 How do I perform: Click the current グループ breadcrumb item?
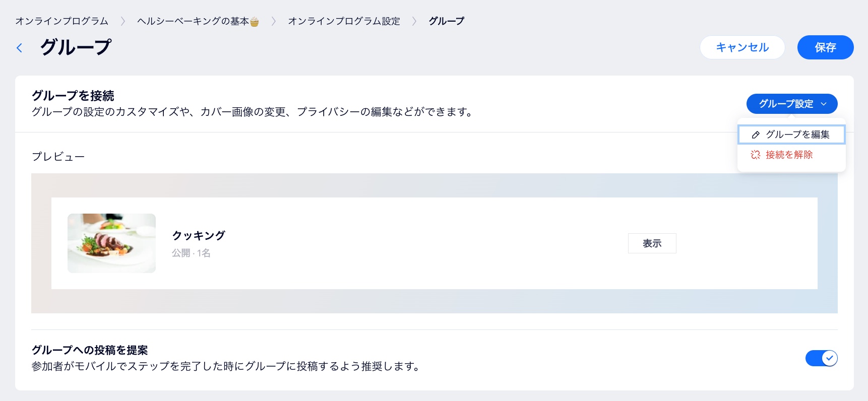pyautogui.click(x=446, y=21)
